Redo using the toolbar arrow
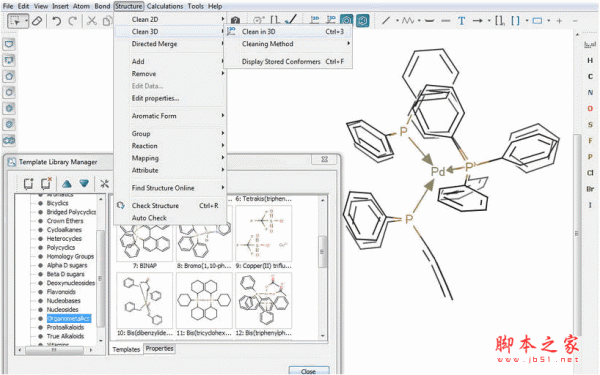Screen dimensions: 600x375 tap(72, 21)
